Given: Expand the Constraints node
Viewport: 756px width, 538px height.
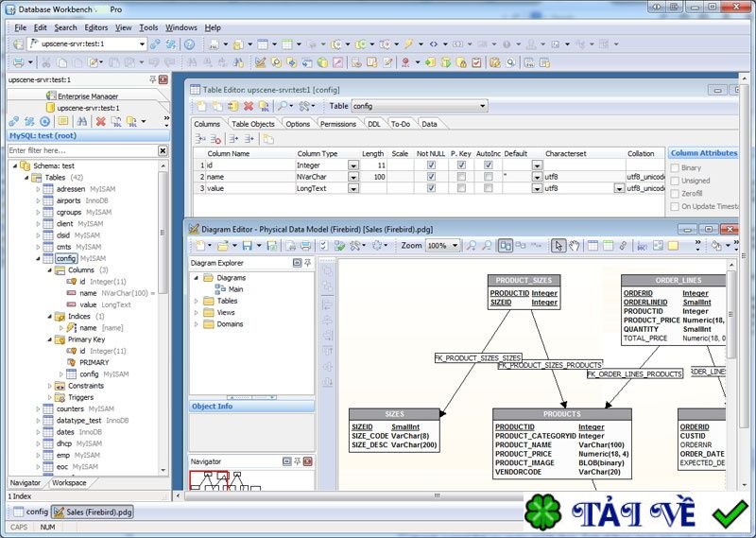Looking at the screenshot, I should point(50,386).
